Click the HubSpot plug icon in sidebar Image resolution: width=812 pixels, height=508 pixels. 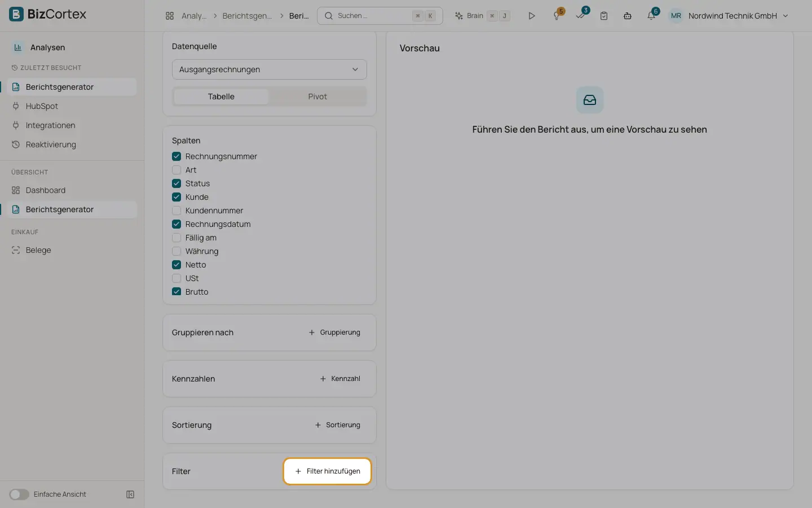click(16, 106)
